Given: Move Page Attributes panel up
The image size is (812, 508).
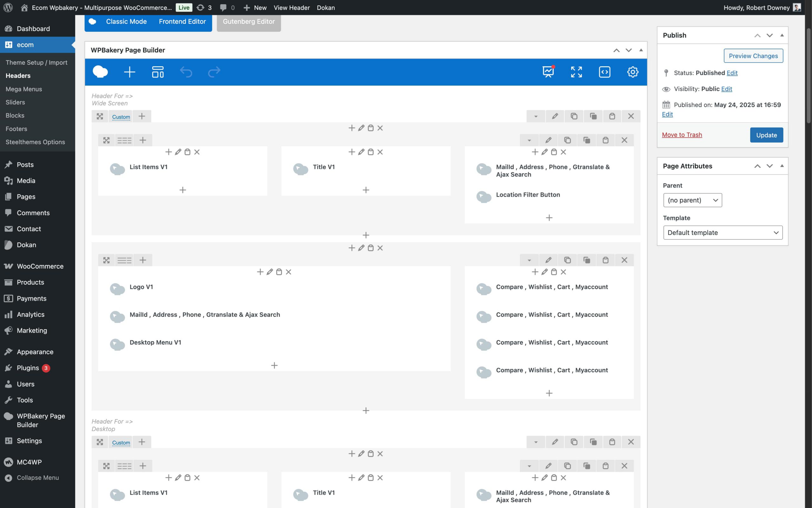Looking at the screenshot, I should click(x=757, y=166).
